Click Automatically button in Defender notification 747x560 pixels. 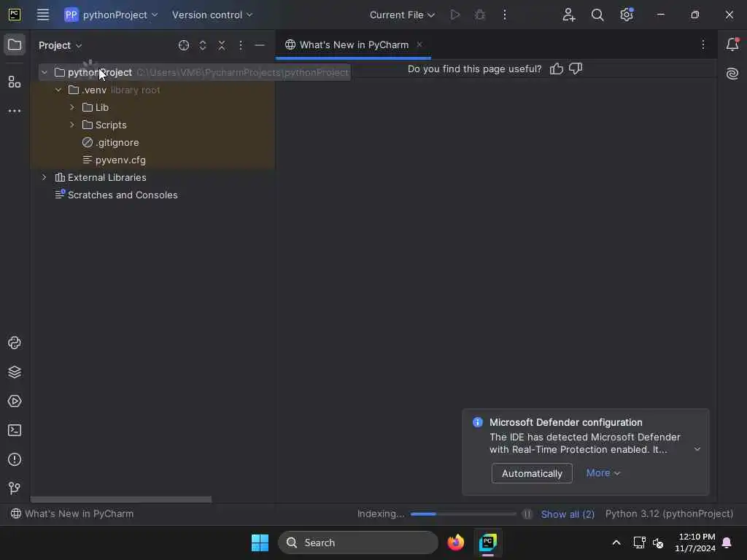tap(532, 473)
